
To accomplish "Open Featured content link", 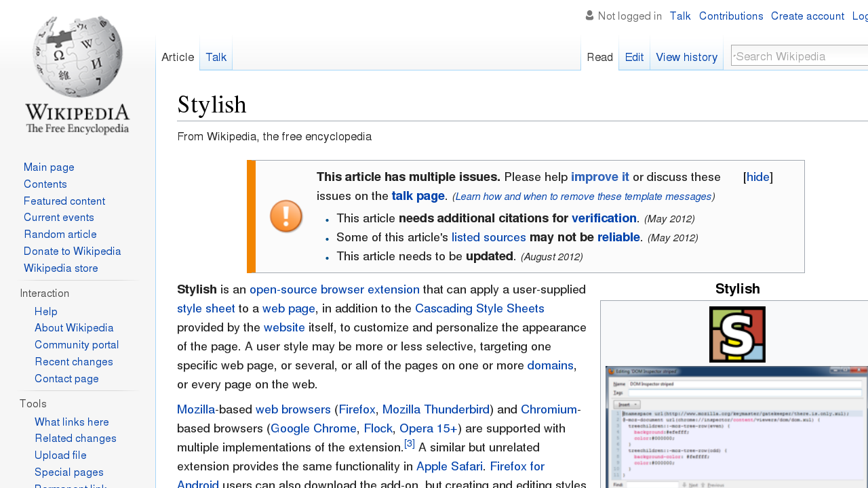I will [x=64, y=201].
